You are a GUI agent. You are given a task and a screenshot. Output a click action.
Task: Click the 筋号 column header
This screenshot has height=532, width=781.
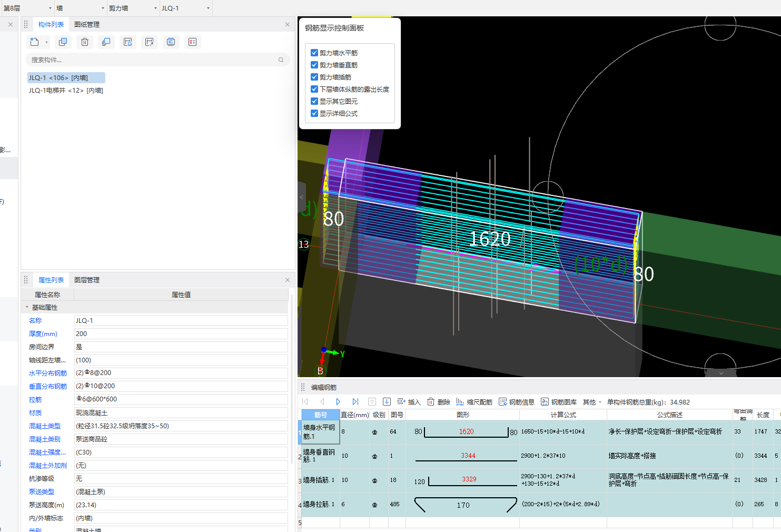pos(321,415)
